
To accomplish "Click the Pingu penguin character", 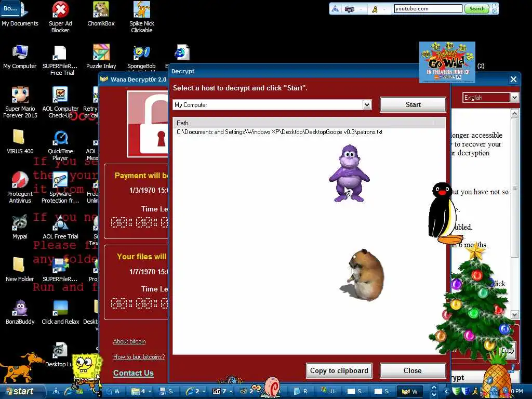I will pos(445,213).
